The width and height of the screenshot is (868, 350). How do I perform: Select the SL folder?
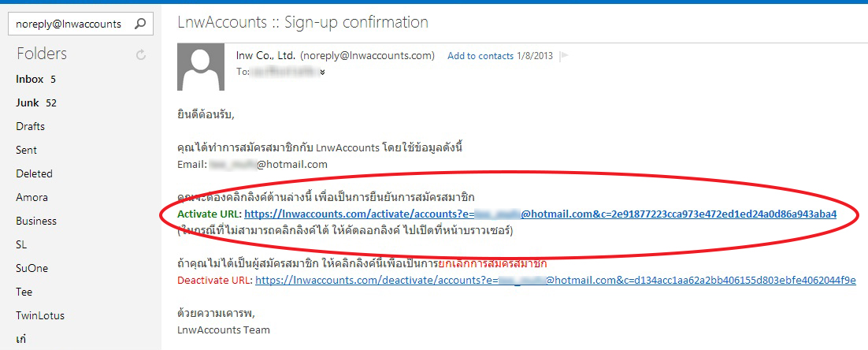tap(21, 245)
